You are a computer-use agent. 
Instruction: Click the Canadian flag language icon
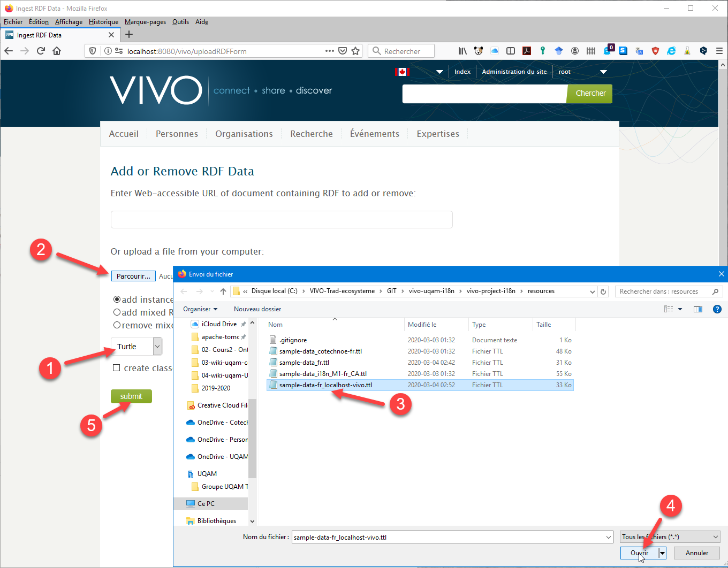tap(402, 72)
